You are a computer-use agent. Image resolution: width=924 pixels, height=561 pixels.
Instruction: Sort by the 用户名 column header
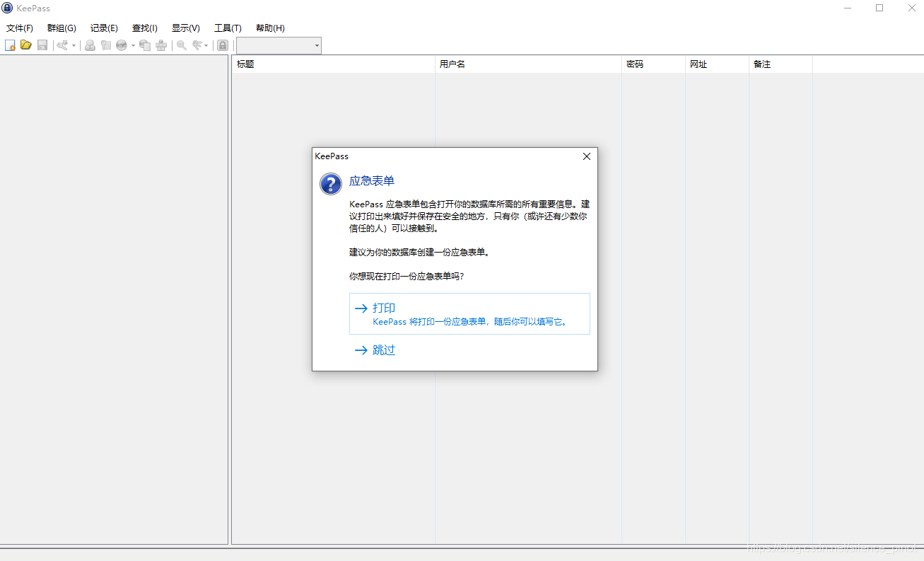click(x=528, y=64)
